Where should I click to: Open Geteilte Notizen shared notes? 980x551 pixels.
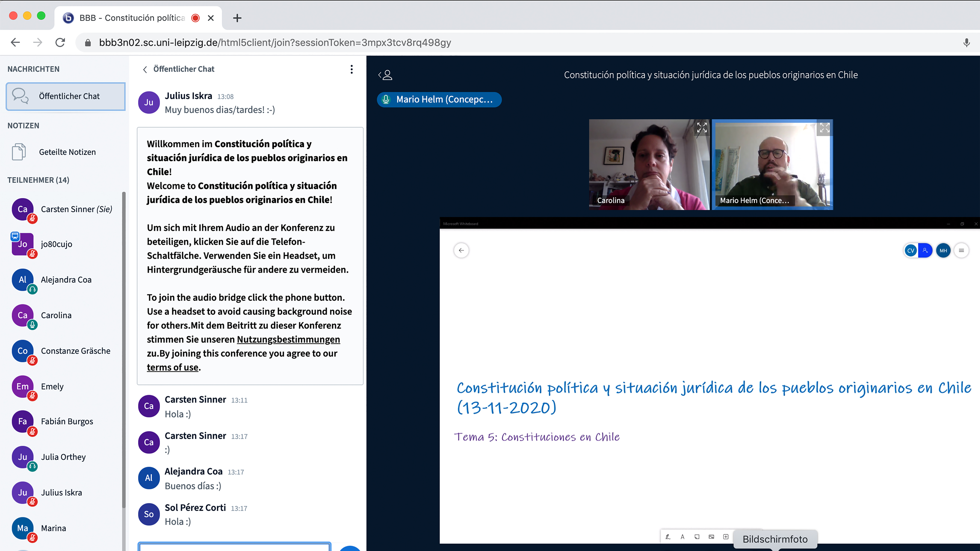[67, 152]
